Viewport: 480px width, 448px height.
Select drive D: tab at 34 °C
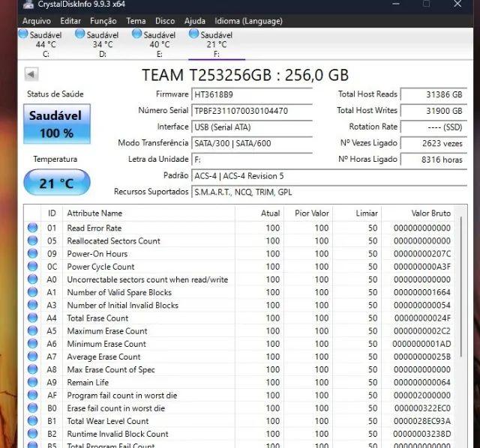coord(103,43)
